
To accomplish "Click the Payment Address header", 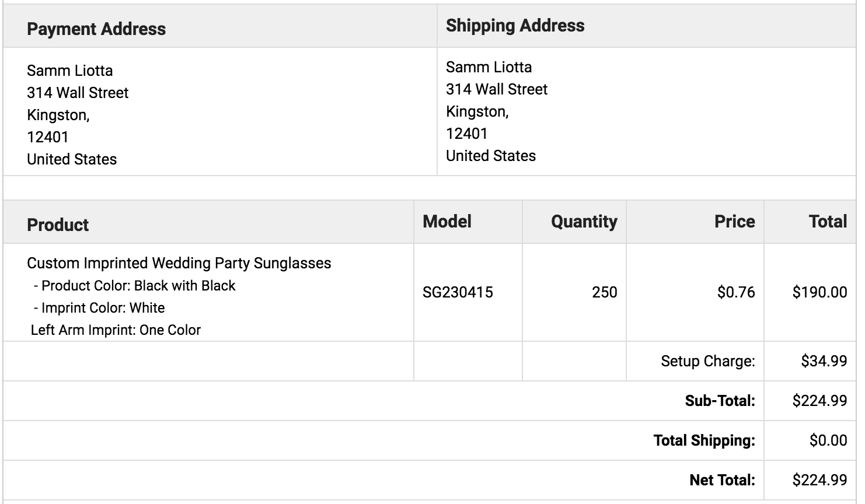I will tap(96, 29).
